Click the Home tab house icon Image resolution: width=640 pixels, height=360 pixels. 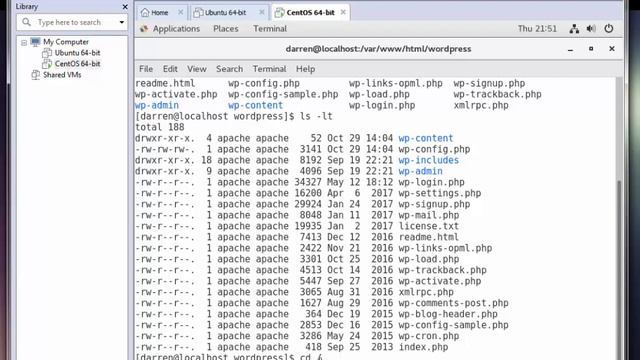coord(145,13)
